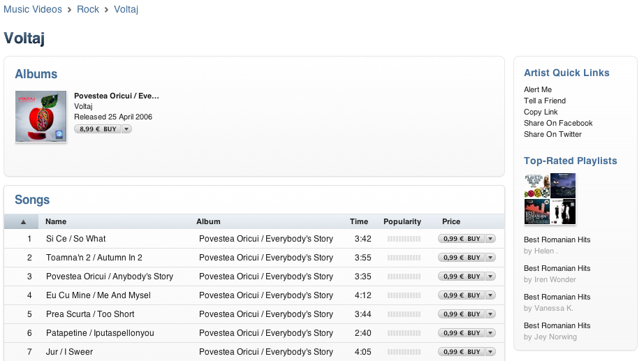Select the song Eu Cu Mine / Me And Mysel
Screen dimensions: 644x361
[x=98, y=295]
